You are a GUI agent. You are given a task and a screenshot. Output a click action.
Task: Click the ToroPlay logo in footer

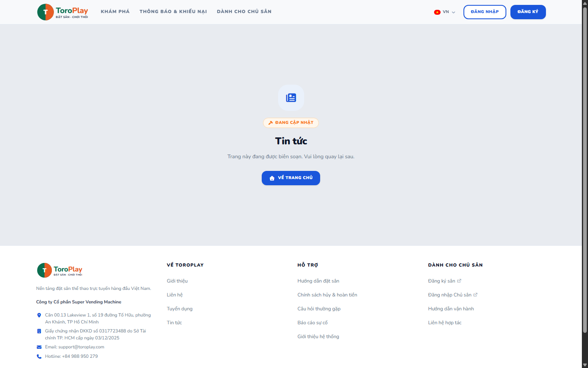[60, 270]
